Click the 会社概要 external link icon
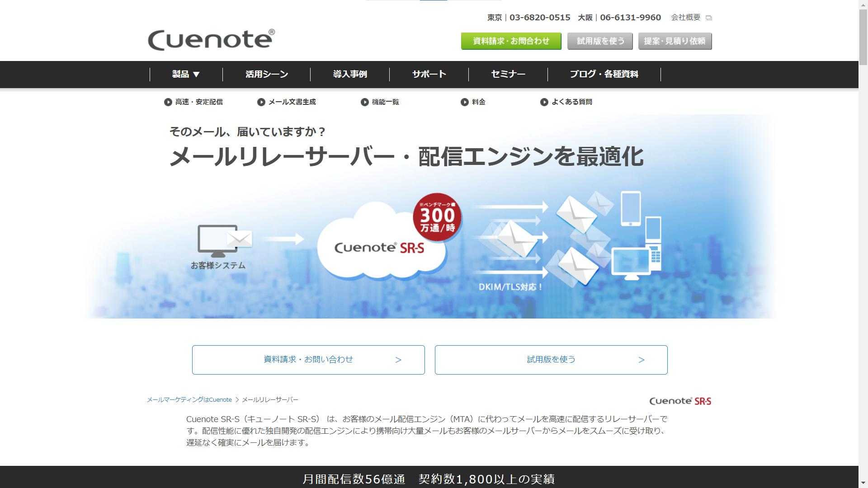 [709, 18]
